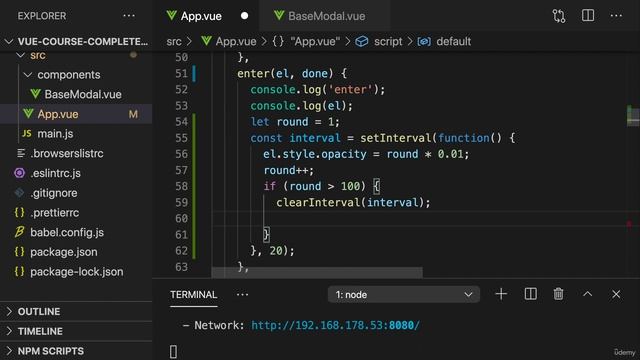Click the unsaved dot on App.vue tab
This screenshot has width=640, height=360.
[x=244, y=16]
